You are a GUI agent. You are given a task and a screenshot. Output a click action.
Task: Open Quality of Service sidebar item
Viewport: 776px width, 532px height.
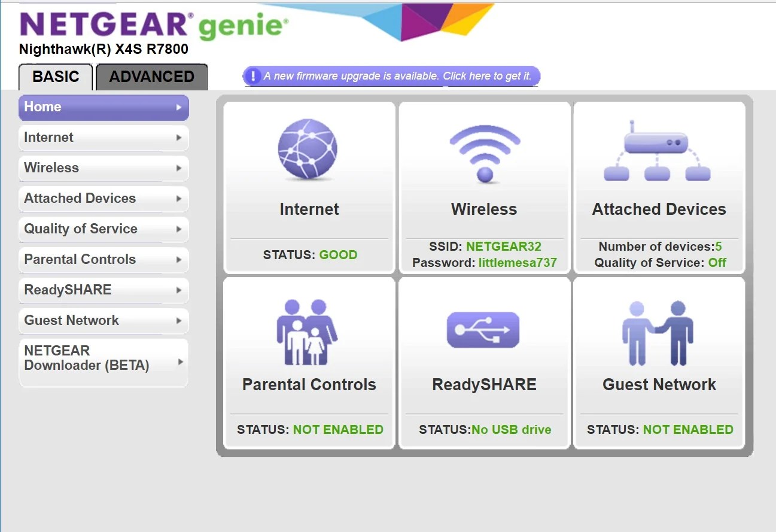(104, 229)
